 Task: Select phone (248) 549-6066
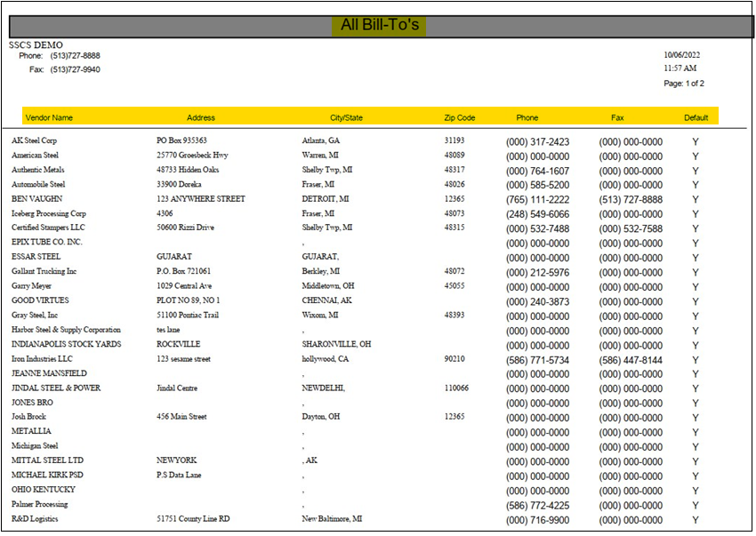coord(537,214)
